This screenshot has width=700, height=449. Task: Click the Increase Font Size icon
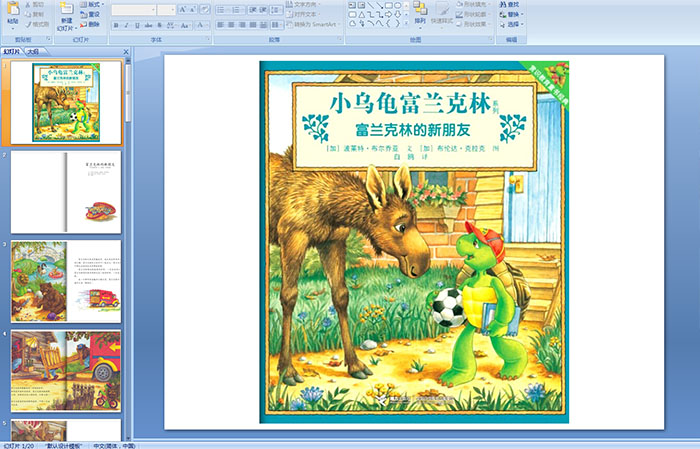183,10
